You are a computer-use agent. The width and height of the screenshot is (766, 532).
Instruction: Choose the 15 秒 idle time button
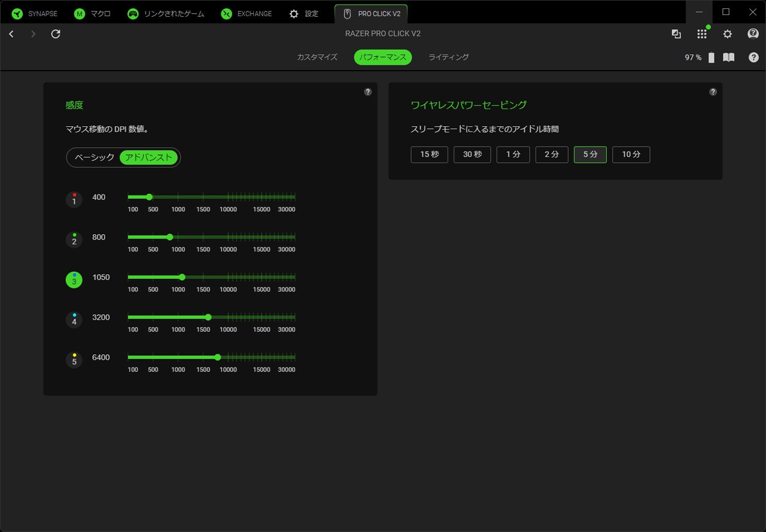[430, 154]
